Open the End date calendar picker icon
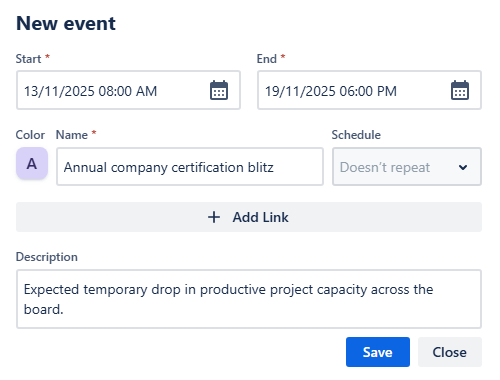 (x=460, y=90)
